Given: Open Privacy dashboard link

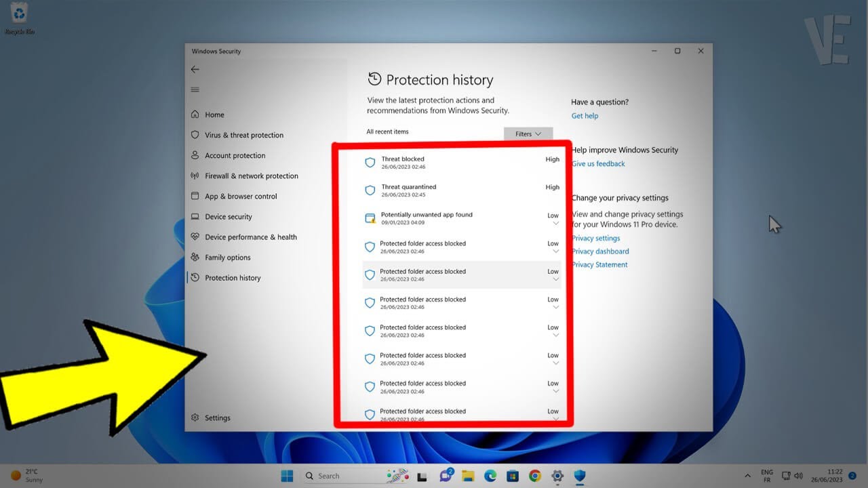Looking at the screenshot, I should click(600, 251).
